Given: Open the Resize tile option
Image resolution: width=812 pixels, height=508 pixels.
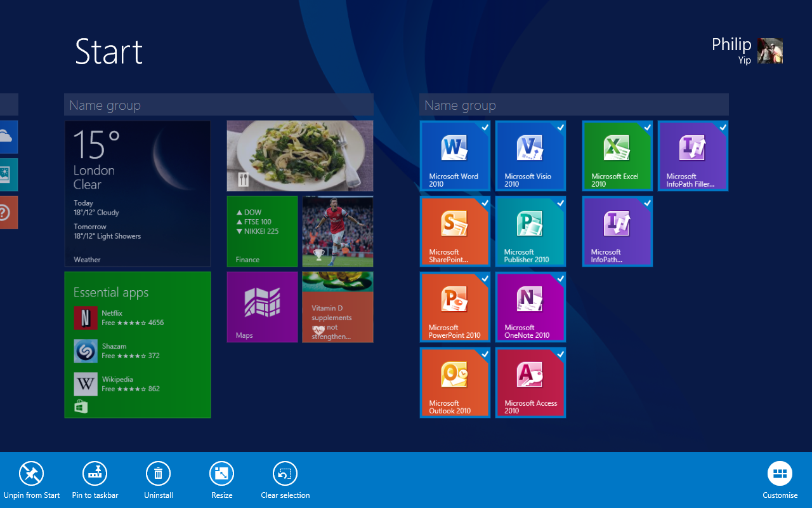Looking at the screenshot, I should pyautogui.click(x=222, y=473).
